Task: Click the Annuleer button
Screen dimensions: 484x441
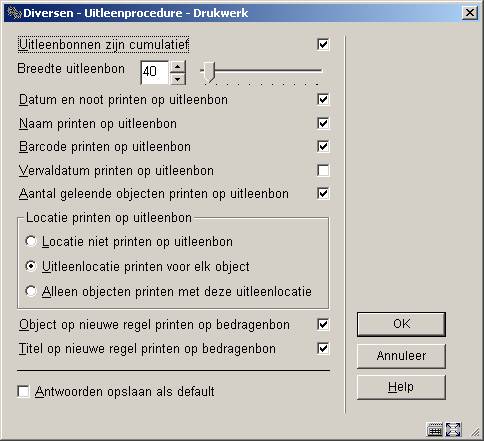Action: [401, 356]
